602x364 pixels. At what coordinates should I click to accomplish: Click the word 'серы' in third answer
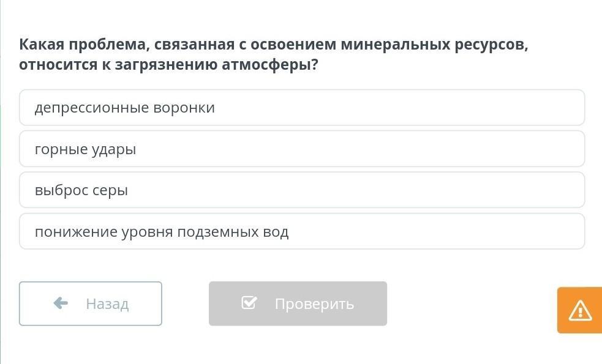click(110, 190)
